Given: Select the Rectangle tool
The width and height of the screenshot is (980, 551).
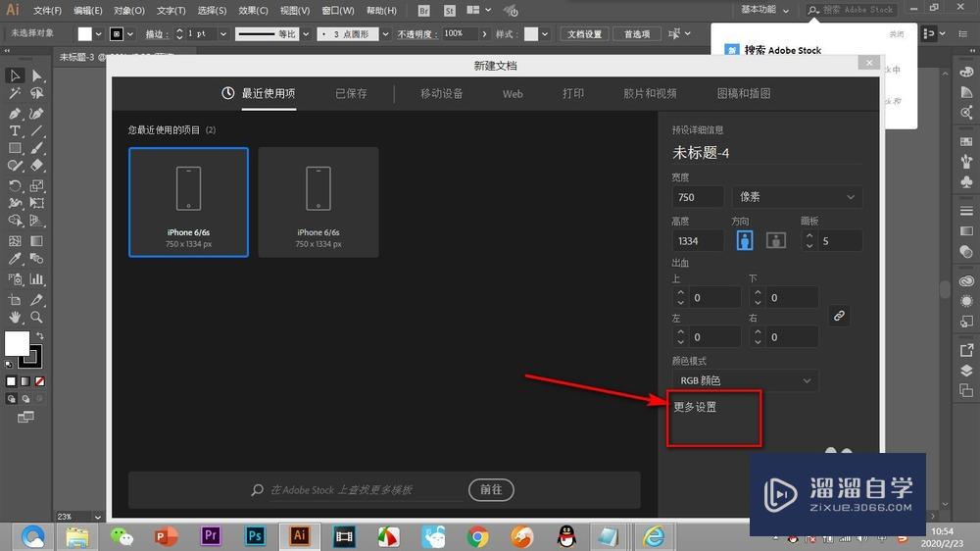Looking at the screenshot, I should [15, 149].
